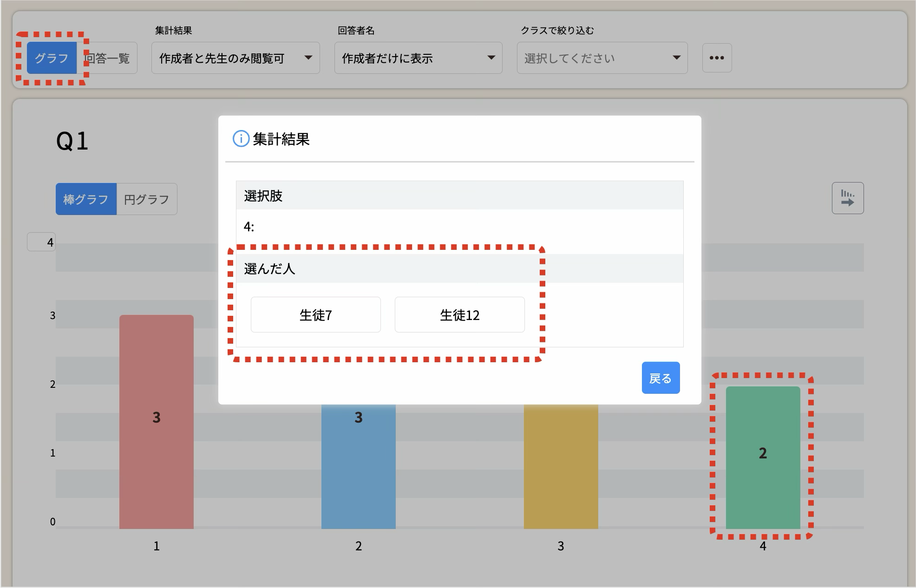Open the 集計結果 visibility dropdown
Viewport: 916px width, 588px height.
235,58
